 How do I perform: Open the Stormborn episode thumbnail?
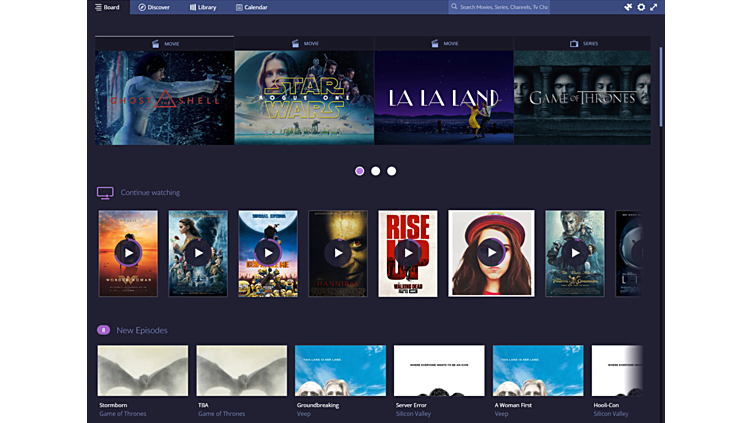point(143,370)
